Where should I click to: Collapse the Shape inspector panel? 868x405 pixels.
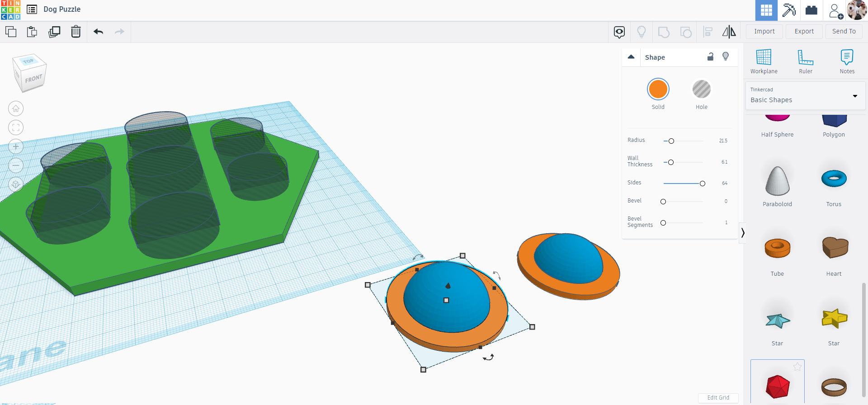pos(631,57)
